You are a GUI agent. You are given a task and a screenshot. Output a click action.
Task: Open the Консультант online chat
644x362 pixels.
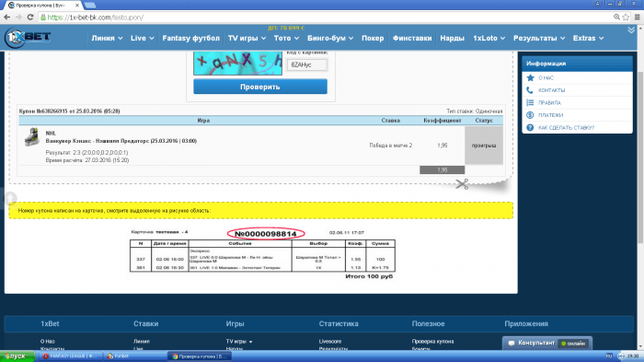point(547,343)
